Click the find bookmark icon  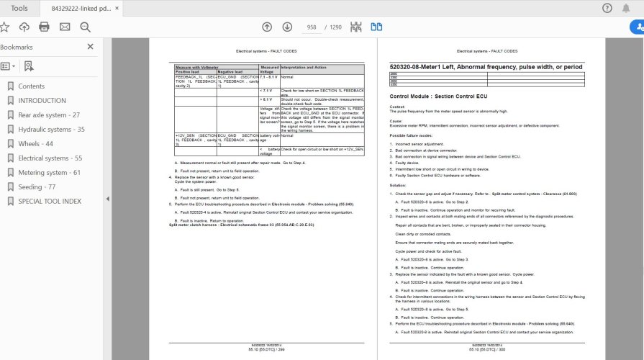coord(28,66)
